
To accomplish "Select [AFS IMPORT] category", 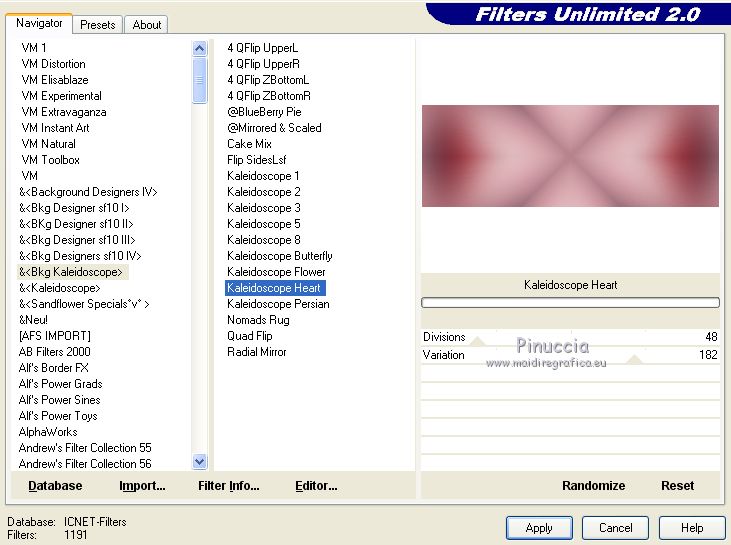I will pyautogui.click(x=55, y=336).
